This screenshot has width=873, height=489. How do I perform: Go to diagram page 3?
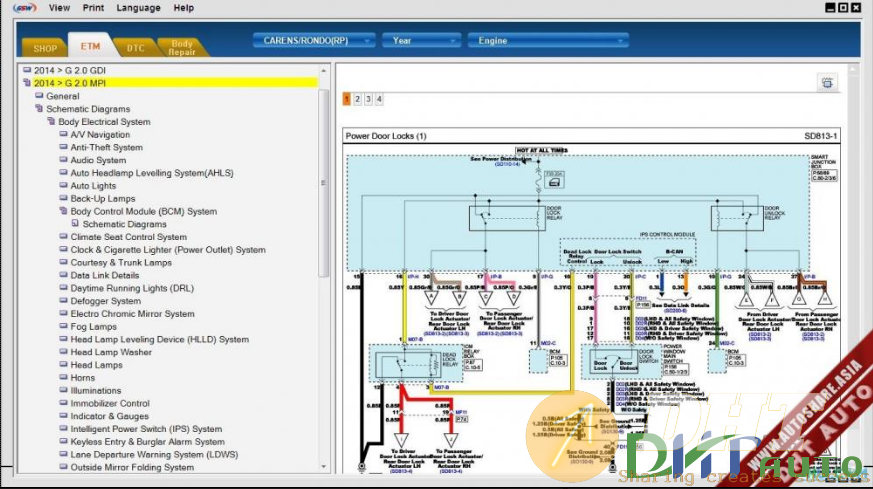(x=368, y=99)
